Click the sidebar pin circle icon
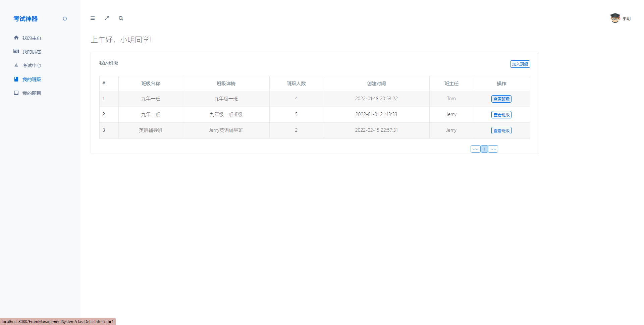 click(65, 19)
